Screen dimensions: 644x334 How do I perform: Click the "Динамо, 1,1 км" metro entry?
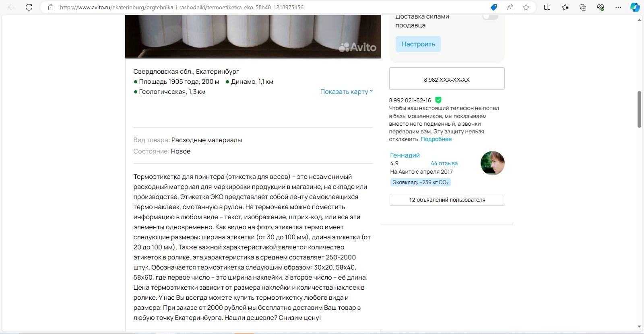[x=249, y=81]
